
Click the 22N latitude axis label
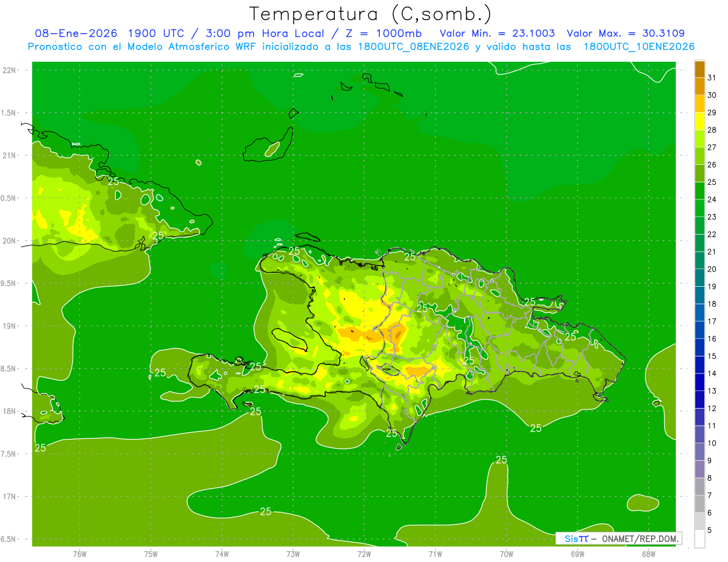(9, 70)
